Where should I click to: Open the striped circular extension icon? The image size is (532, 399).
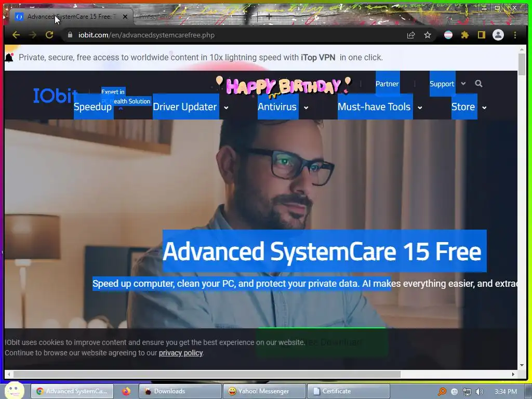pyautogui.click(x=448, y=35)
